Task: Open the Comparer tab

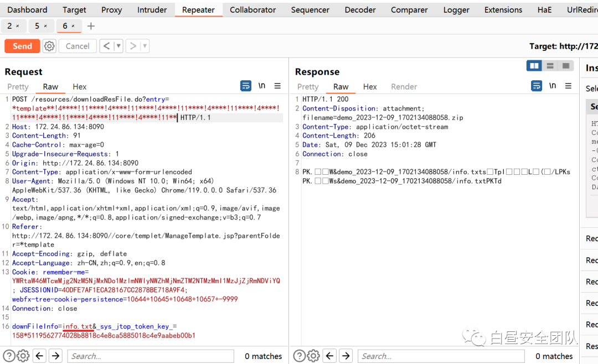Action: pos(409,10)
